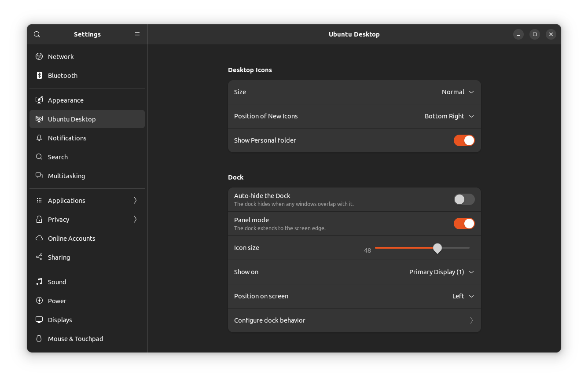This screenshot has height=382, width=588.
Task: Open the desktop icon Size dropdown
Action: 458,92
